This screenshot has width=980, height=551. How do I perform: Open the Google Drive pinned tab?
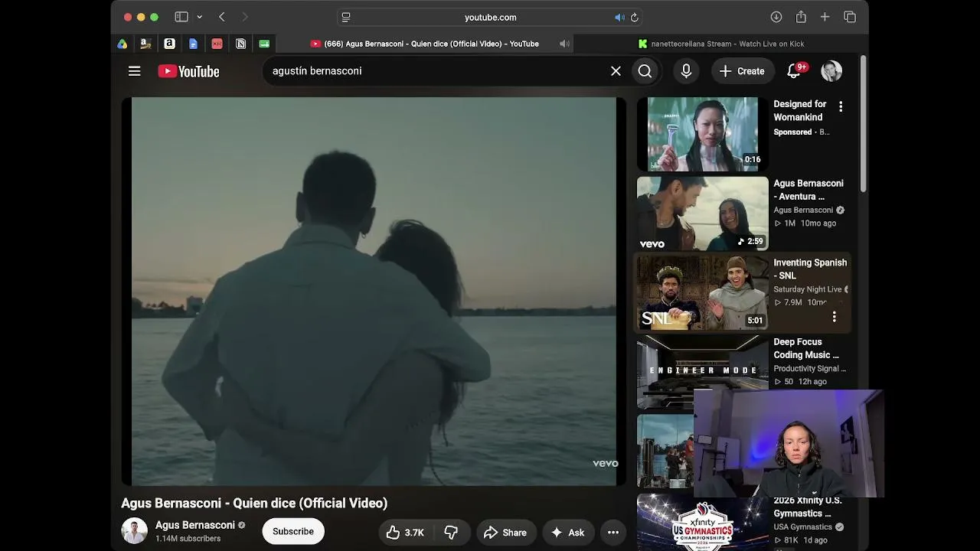coord(122,44)
